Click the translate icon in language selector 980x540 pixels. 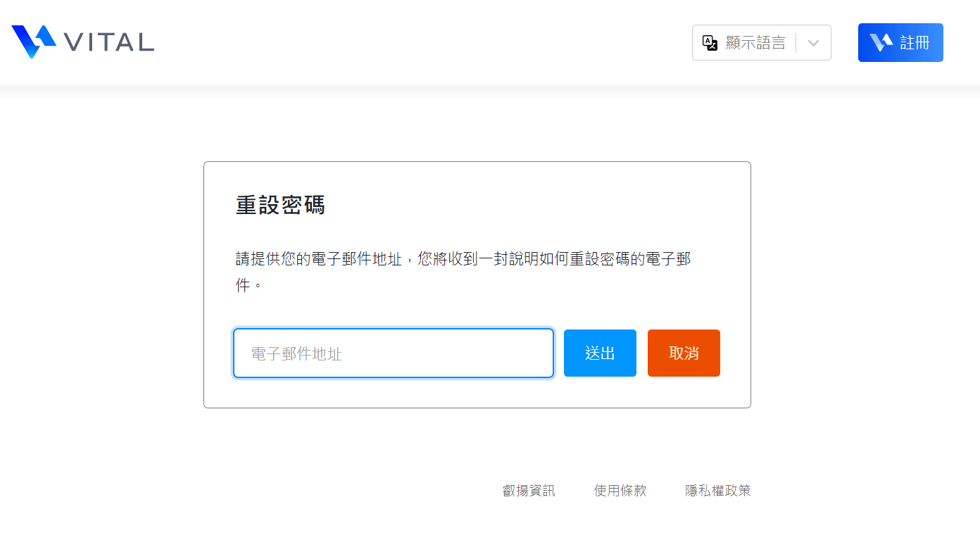[710, 43]
